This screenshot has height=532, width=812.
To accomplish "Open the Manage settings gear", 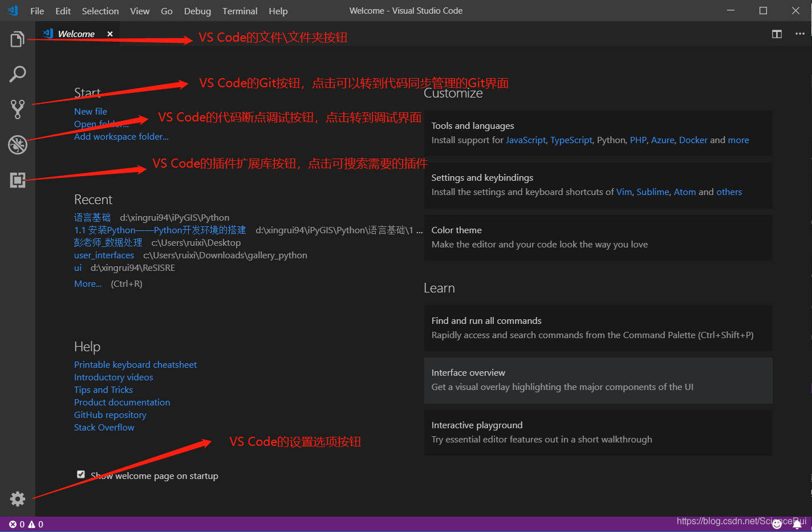I will 18,498.
